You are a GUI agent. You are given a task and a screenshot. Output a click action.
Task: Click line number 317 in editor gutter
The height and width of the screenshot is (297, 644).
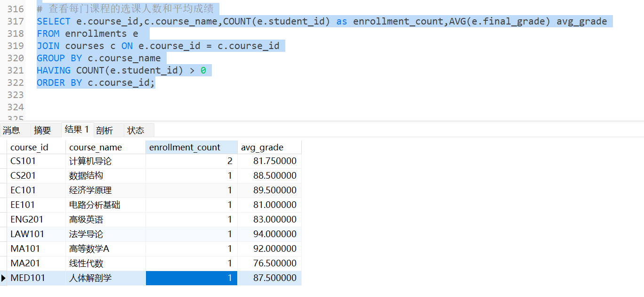coord(16,21)
